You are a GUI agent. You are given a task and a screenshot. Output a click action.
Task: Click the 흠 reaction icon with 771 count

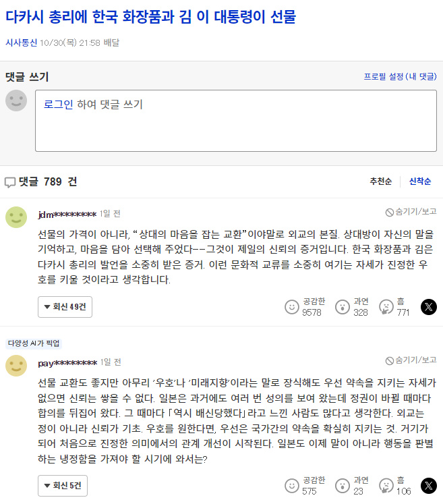click(386, 307)
